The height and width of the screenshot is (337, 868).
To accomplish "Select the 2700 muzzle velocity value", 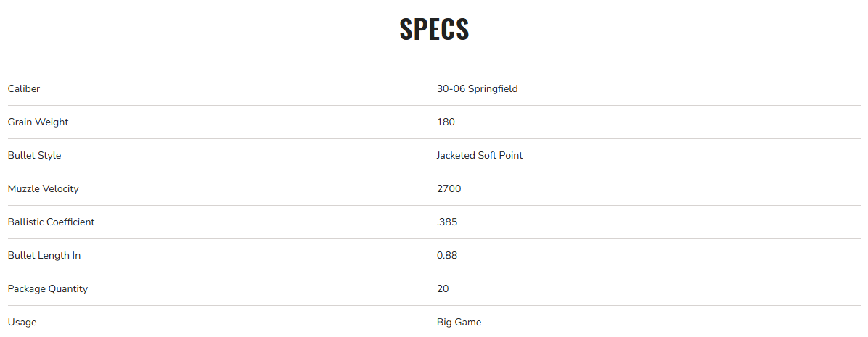I will coord(449,189).
